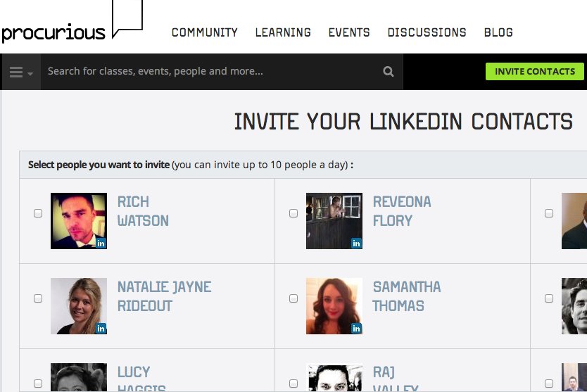Click the LinkedIn badge on Reveona Flory's photo
Screen dimensions: 587x392
(356, 244)
